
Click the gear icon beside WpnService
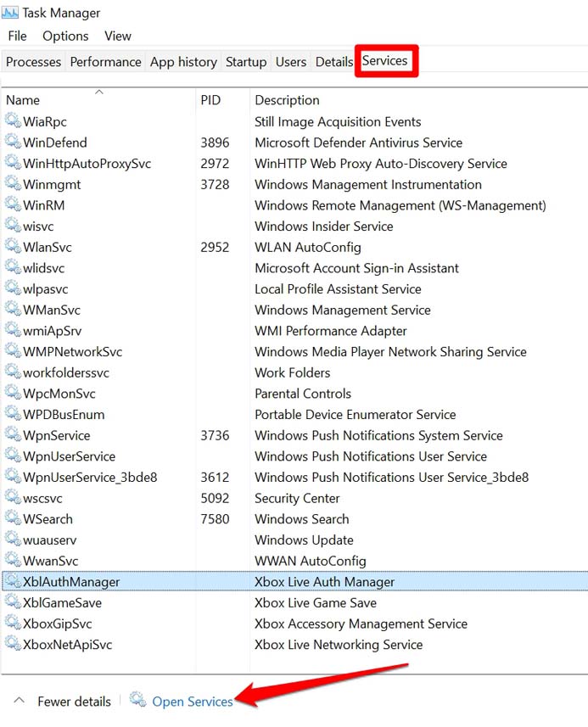(x=13, y=434)
